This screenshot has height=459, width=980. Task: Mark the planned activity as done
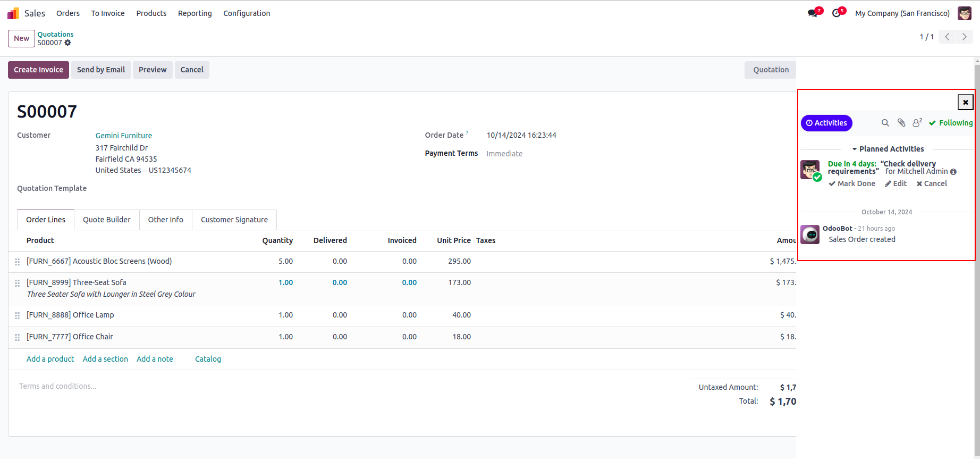coord(852,183)
